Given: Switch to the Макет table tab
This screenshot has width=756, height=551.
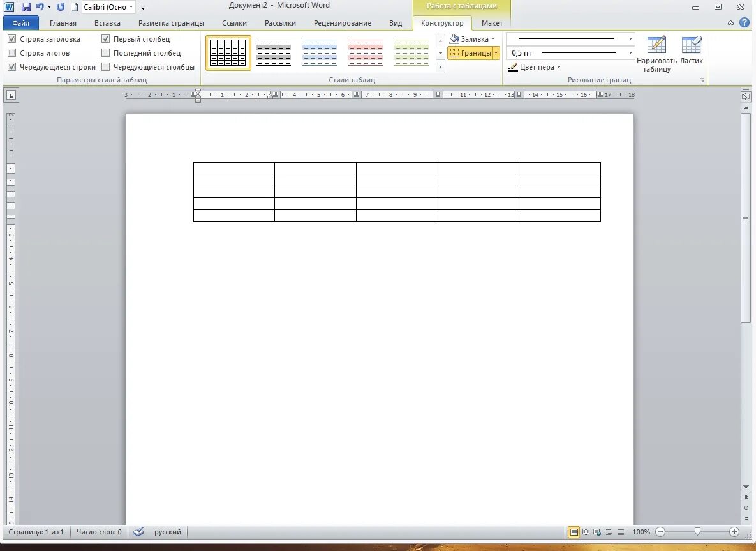Looking at the screenshot, I should tap(492, 23).
